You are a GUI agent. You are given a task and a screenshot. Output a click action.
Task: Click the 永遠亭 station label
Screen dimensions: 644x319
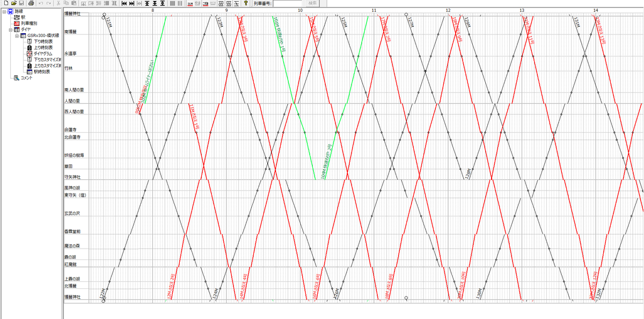point(71,54)
